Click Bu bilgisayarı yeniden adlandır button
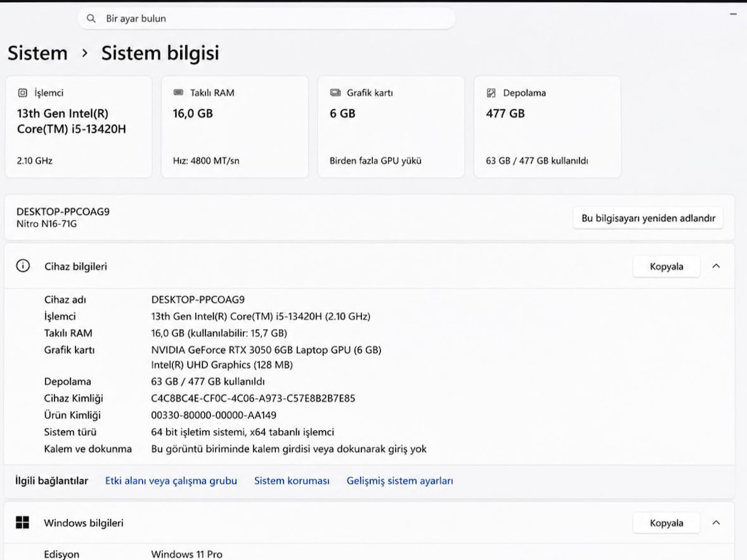Viewport: 747px width, 560px height. pos(648,218)
